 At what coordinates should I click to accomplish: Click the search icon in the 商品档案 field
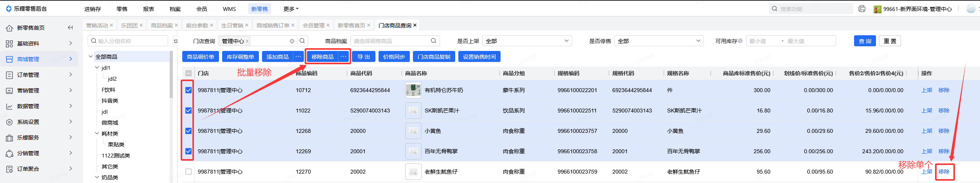pos(433,41)
